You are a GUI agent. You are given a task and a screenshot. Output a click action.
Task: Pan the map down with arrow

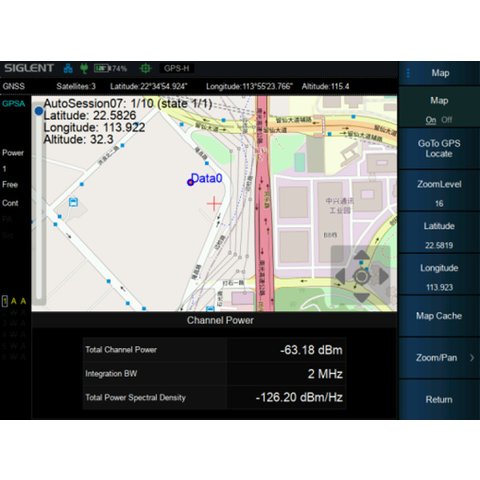tap(361, 297)
